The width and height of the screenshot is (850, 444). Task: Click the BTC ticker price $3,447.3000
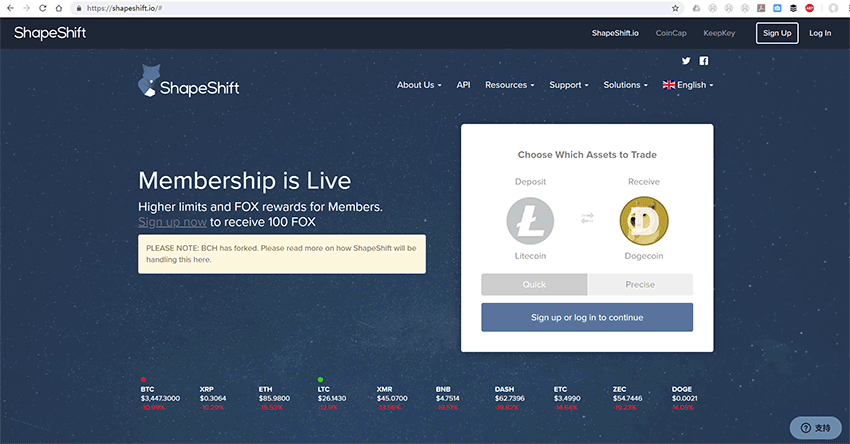(x=160, y=398)
